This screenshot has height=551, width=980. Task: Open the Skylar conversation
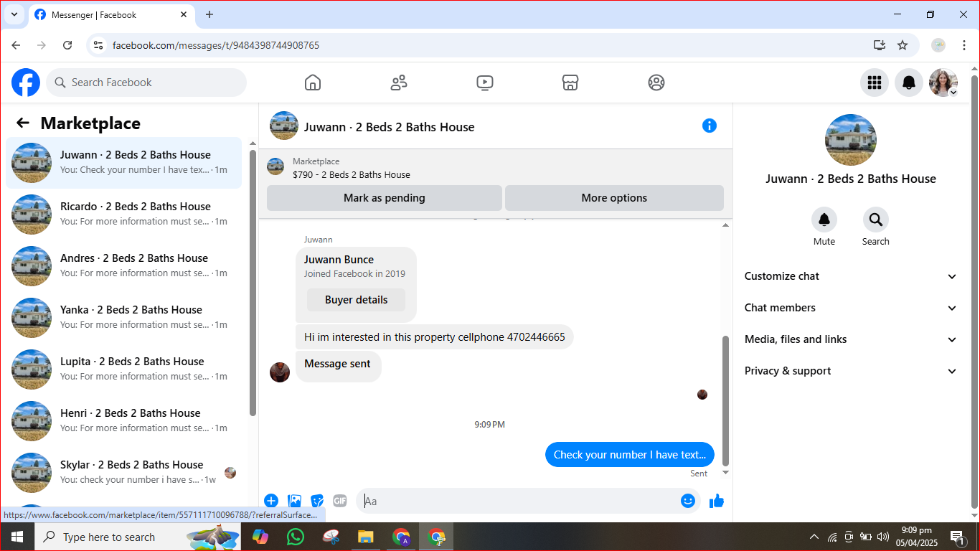tap(124, 473)
